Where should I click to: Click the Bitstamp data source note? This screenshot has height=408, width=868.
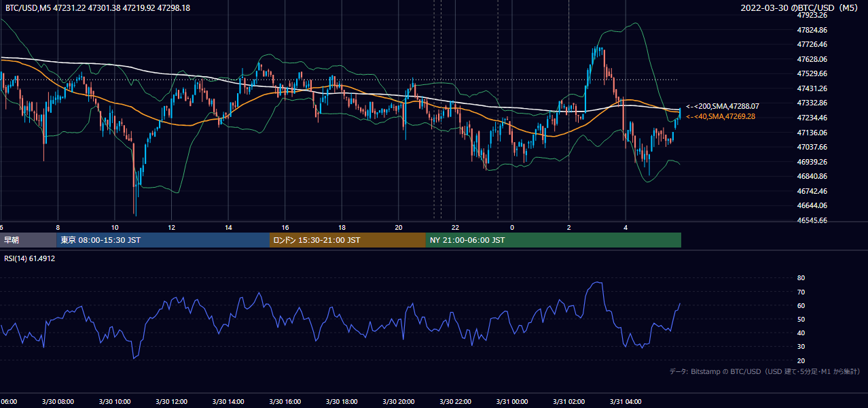click(x=765, y=371)
